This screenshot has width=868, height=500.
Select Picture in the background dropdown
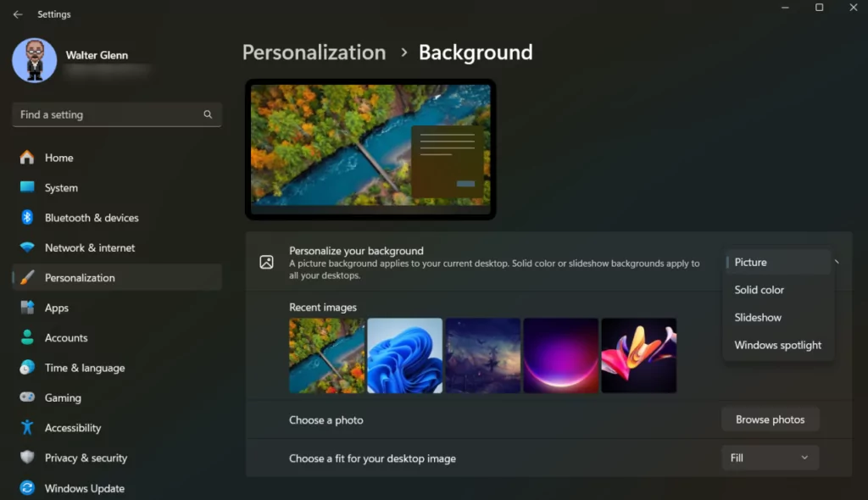click(x=778, y=263)
